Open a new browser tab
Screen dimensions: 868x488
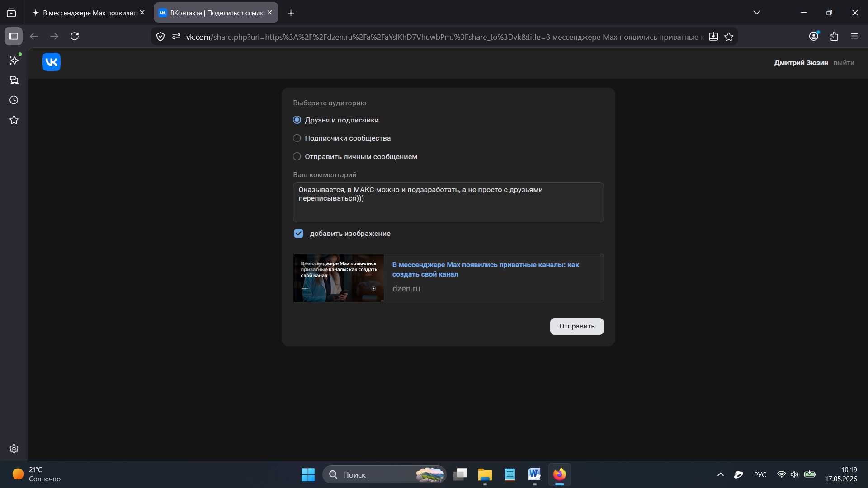pos(291,13)
